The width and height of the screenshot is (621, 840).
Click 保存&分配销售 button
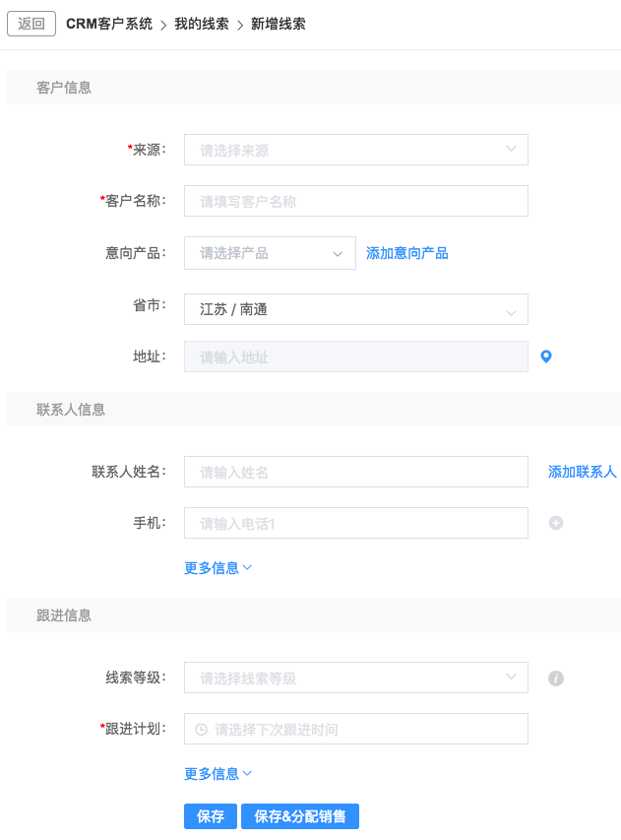click(300, 816)
